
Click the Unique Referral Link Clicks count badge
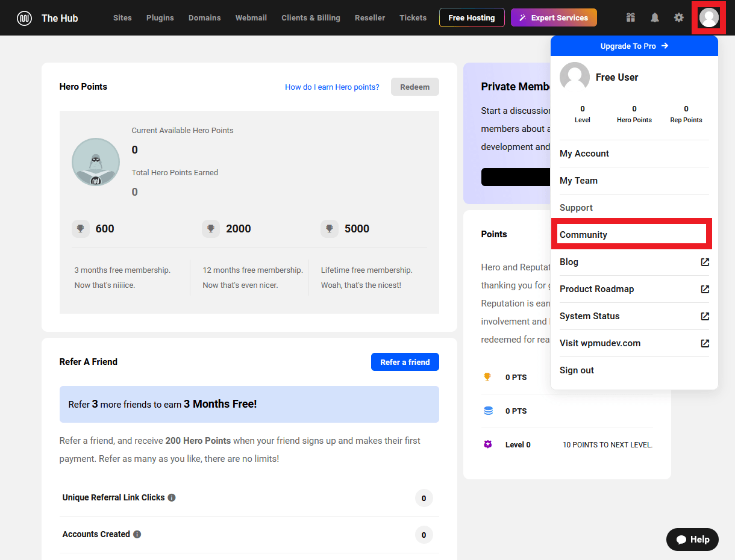click(x=424, y=498)
